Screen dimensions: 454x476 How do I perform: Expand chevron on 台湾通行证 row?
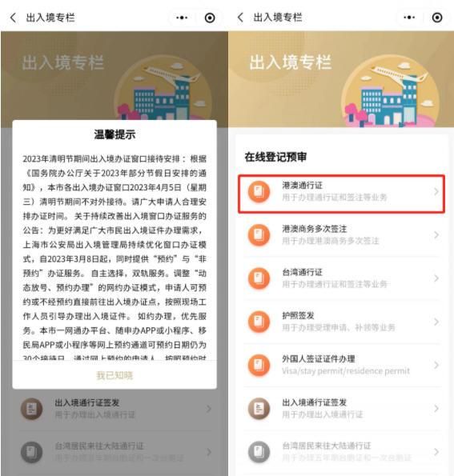tap(436, 278)
